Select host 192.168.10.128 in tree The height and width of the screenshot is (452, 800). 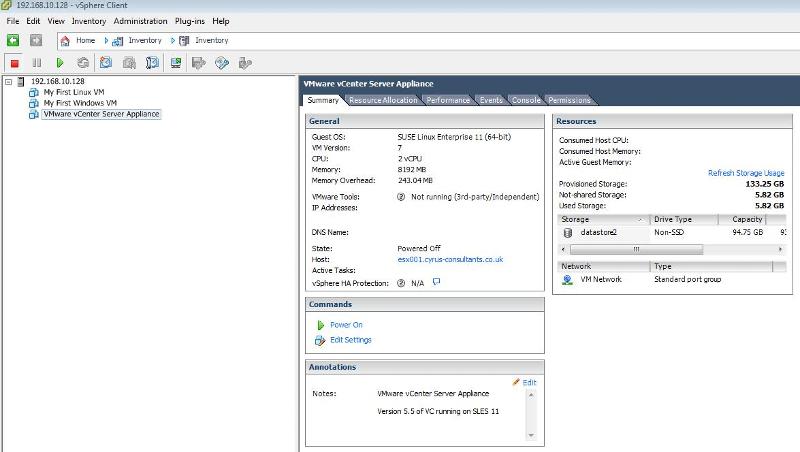58,81
